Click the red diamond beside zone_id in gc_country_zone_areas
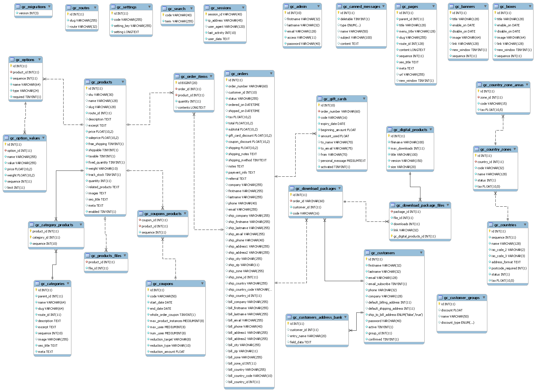 point(479,97)
